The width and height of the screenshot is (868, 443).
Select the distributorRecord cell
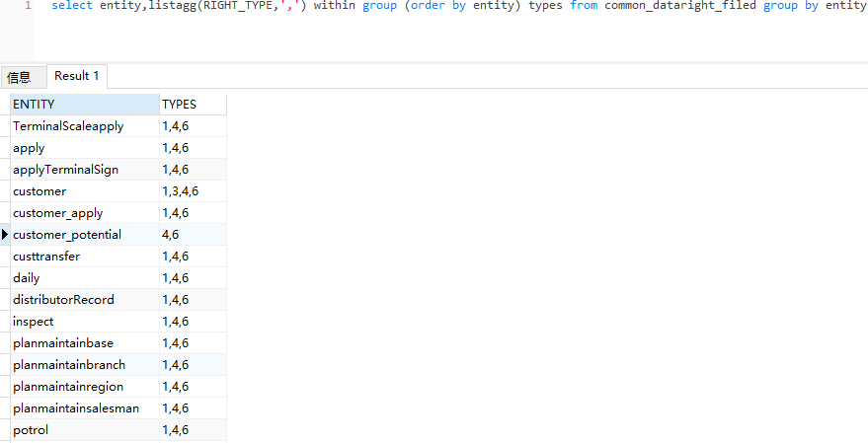(x=85, y=300)
